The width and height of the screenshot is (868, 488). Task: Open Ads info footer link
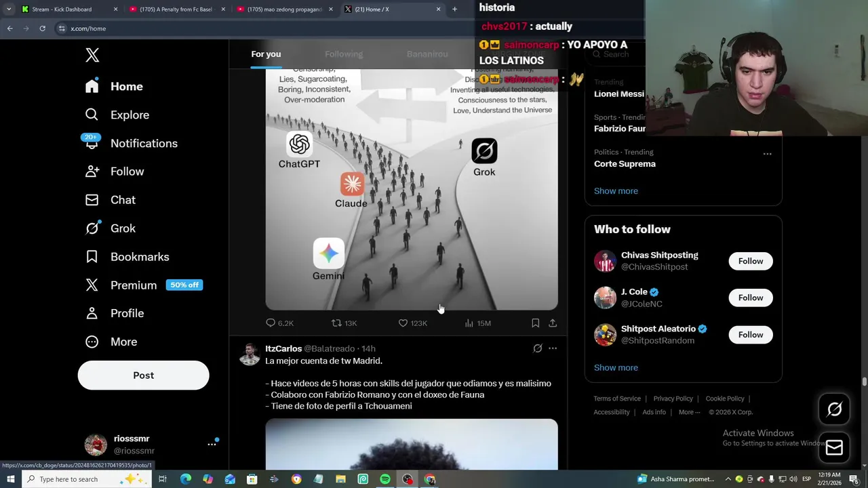654,412
